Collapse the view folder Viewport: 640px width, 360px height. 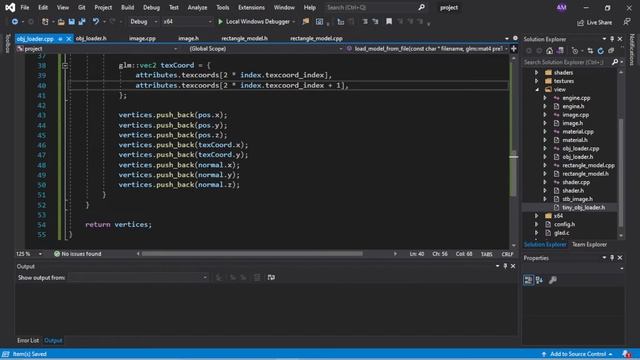[536, 90]
